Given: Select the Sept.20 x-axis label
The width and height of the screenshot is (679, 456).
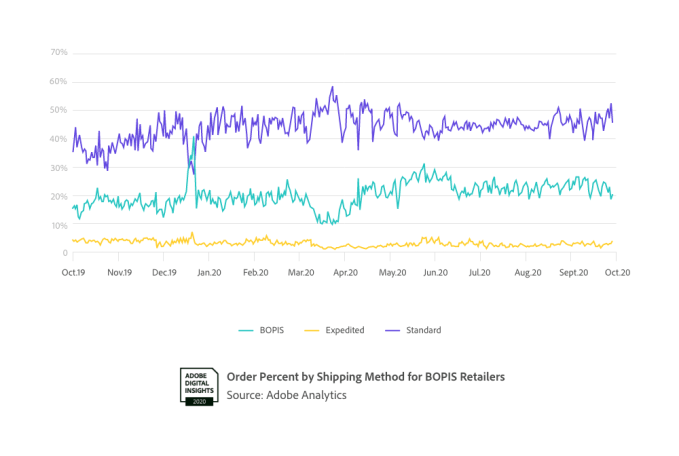Looking at the screenshot, I should [x=572, y=272].
